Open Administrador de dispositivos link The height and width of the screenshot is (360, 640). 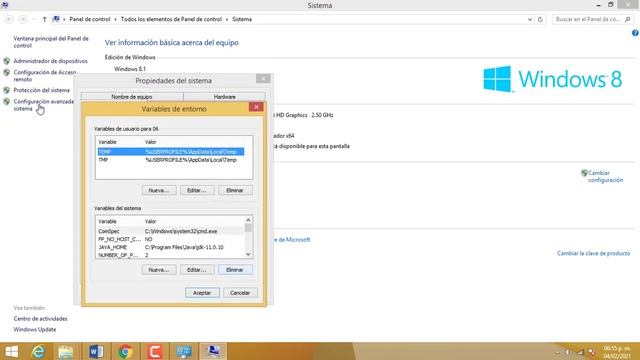pyautogui.click(x=51, y=61)
